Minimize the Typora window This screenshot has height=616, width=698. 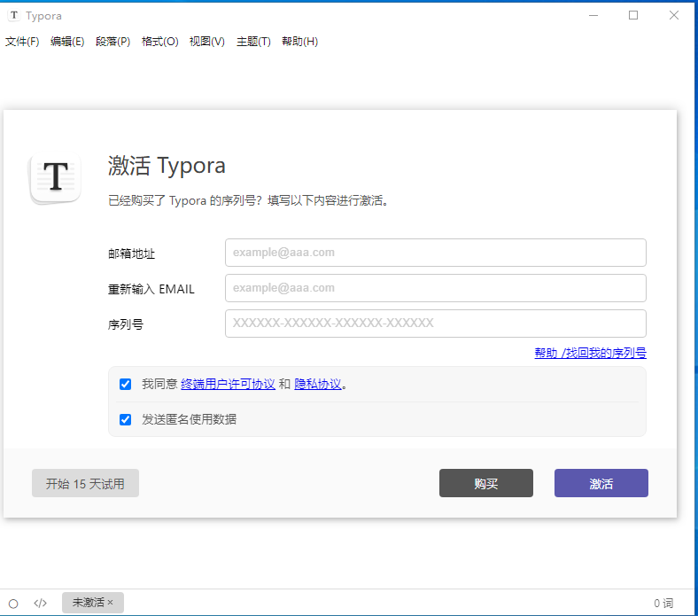click(593, 15)
